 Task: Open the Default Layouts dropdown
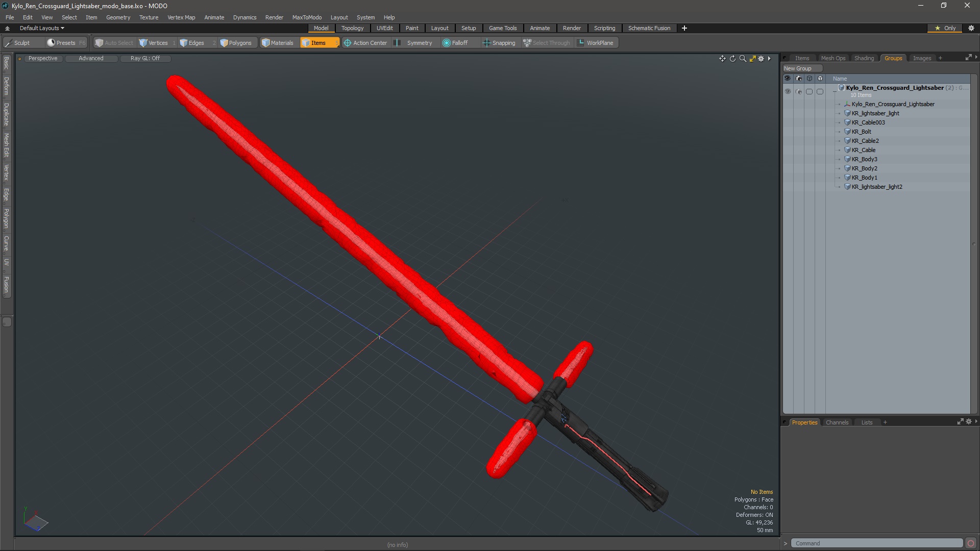(42, 28)
